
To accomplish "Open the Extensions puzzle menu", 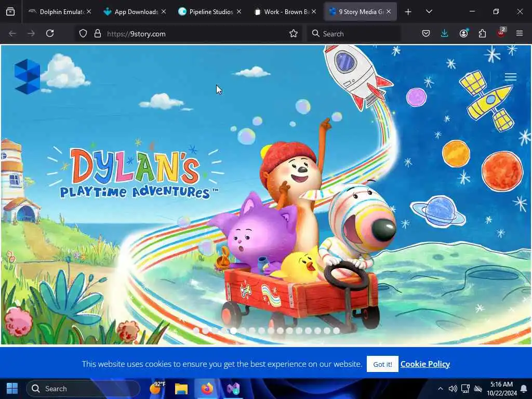I will (x=482, y=33).
